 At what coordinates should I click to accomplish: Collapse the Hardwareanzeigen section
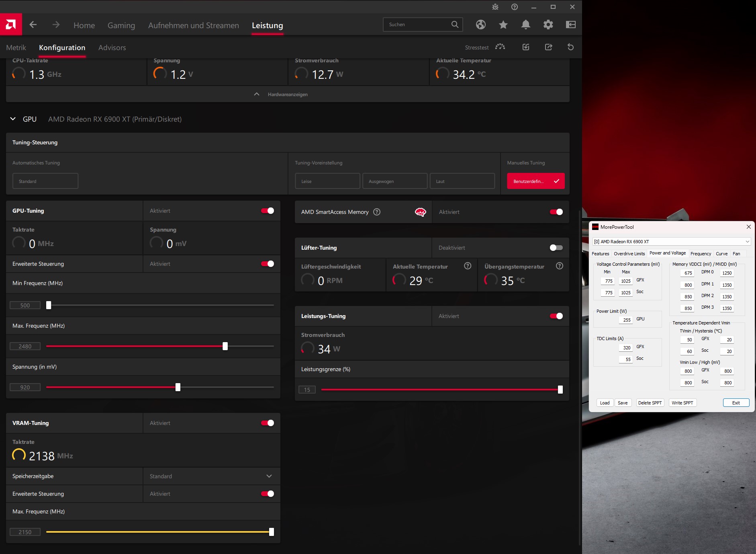(288, 94)
